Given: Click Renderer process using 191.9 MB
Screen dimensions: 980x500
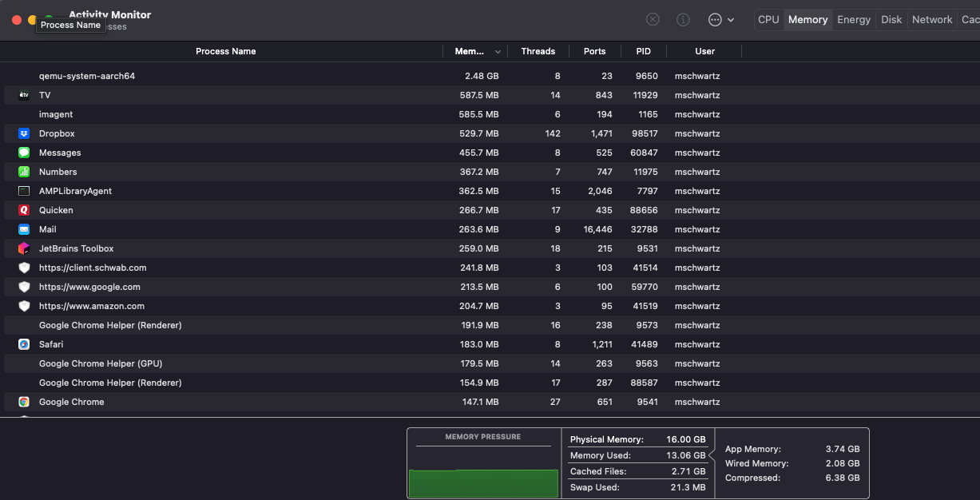Looking at the screenshot, I should 110,325.
